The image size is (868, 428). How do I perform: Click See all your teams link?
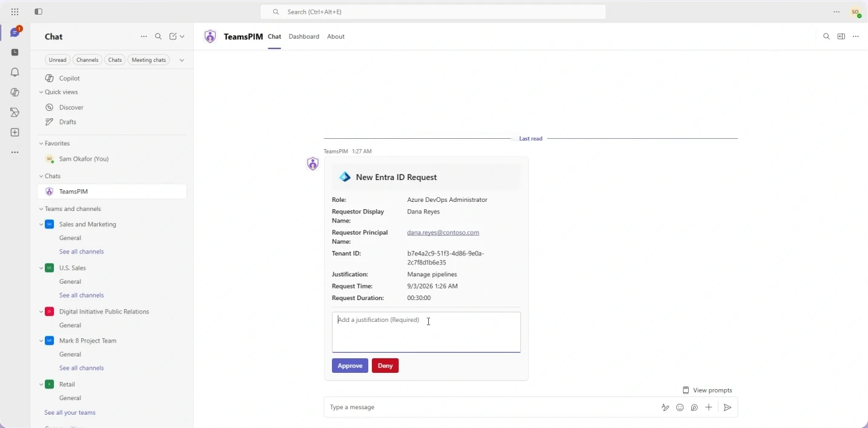click(70, 413)
